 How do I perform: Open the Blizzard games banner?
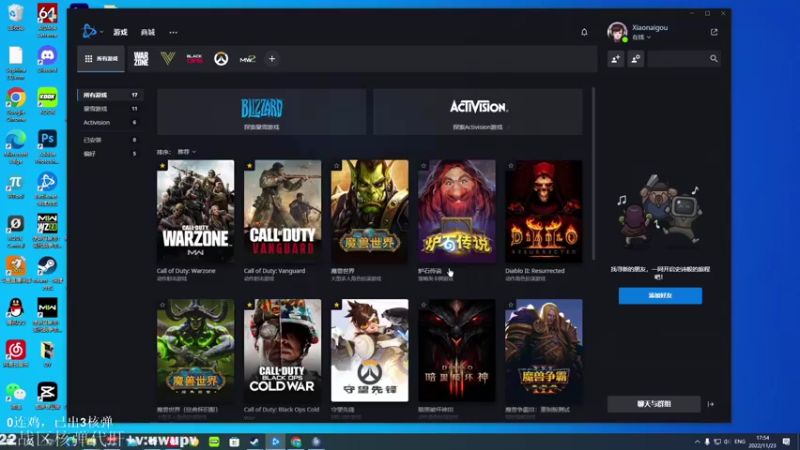[261, 112]
